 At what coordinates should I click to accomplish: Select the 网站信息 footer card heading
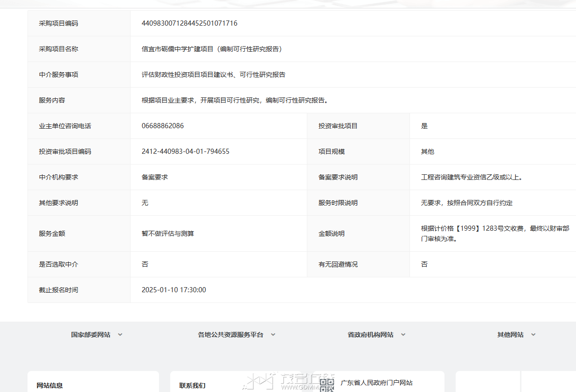tap(50, 385)
